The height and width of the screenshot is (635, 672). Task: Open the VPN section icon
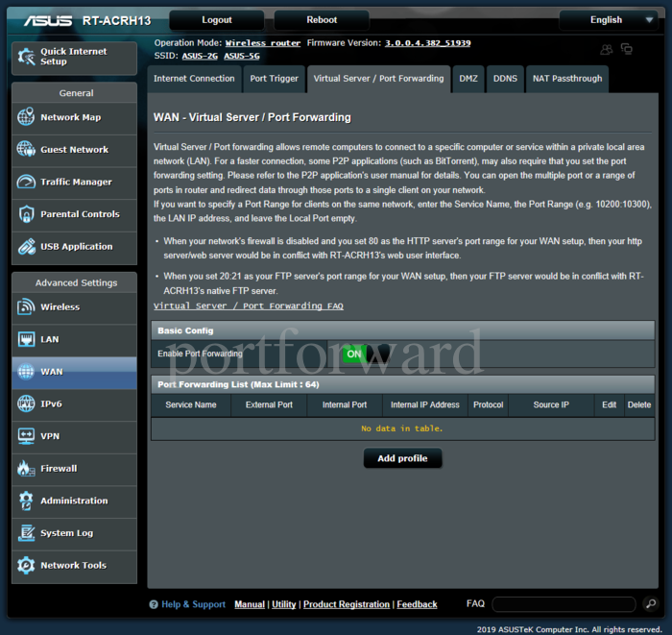pyautogui.click(x=26, y=436)
